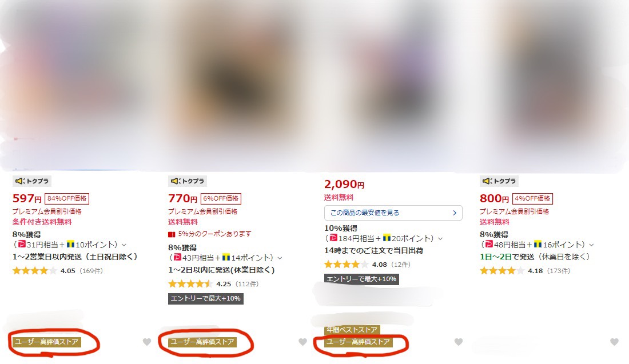This screenshot has width=629, height=364.
Task: Click the 年間ベストストア badge
Action: tap(352, 330)
